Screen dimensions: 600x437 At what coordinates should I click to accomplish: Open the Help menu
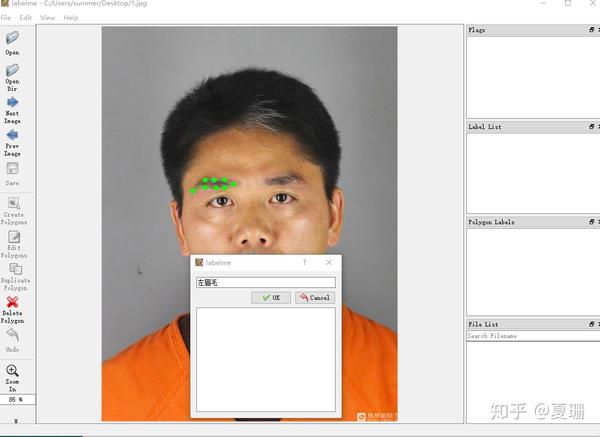click(71, 18)
